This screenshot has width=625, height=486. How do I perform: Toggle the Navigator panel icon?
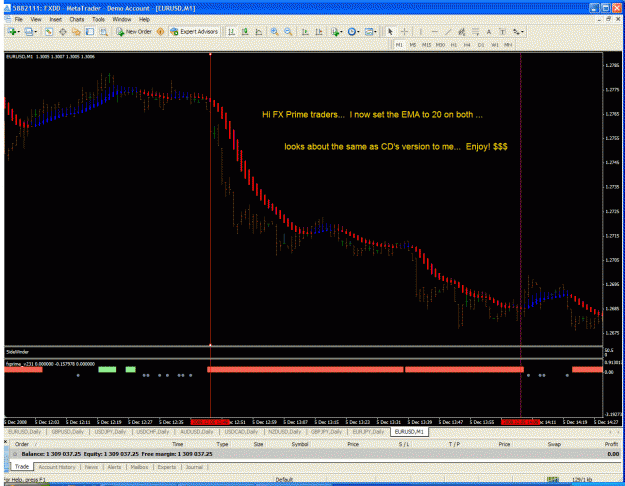pos(76,31)
